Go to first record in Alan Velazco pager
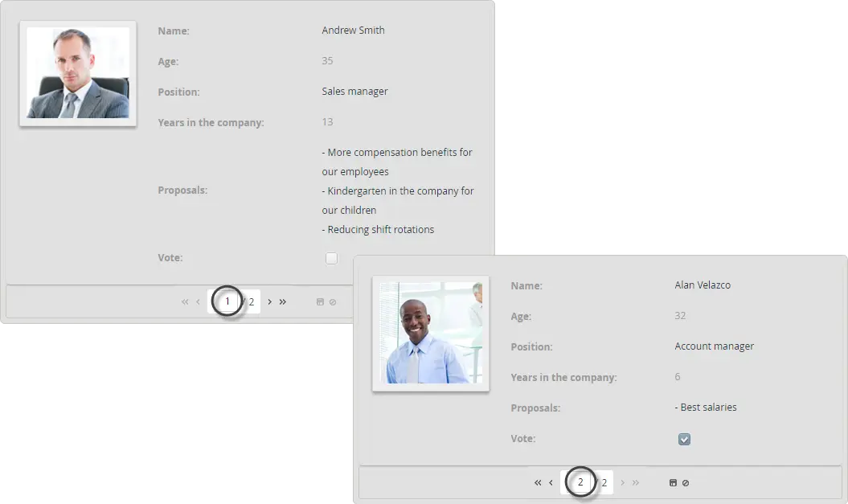848x504 pixels. [x=538, y=482]
